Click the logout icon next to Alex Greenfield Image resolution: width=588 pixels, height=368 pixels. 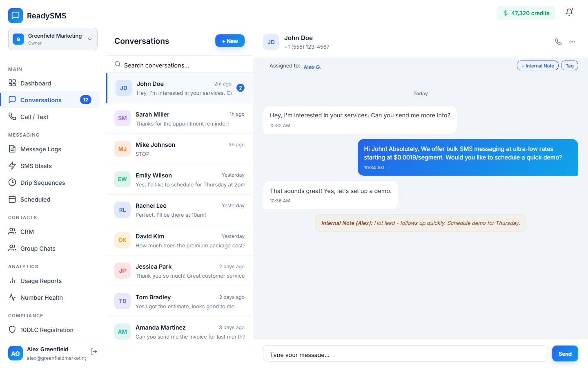click(94, 352)
